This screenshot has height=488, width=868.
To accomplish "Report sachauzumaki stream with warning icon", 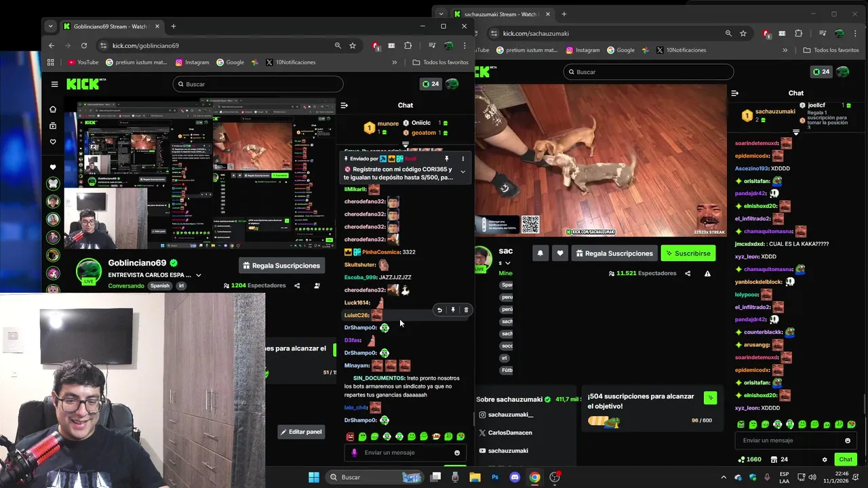I will (x=707, y=273).
